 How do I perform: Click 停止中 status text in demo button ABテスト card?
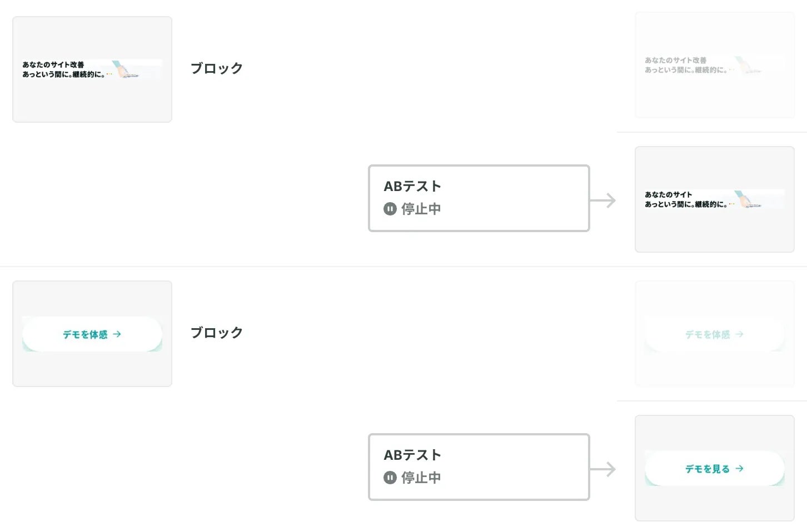(421, 478)
